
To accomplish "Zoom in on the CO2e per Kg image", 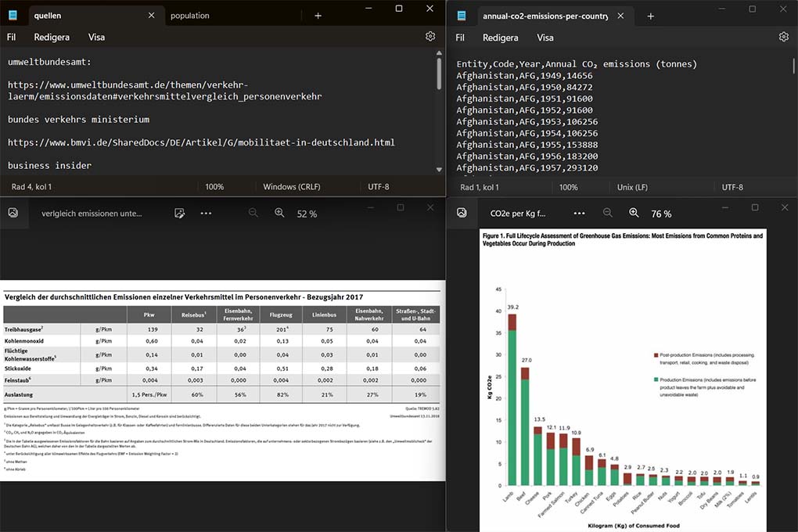I will point(634,213).
